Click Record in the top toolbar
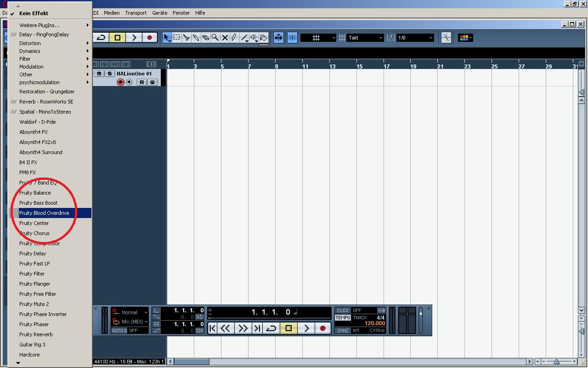This screenshot has width=588, height=368. point(149,38)
